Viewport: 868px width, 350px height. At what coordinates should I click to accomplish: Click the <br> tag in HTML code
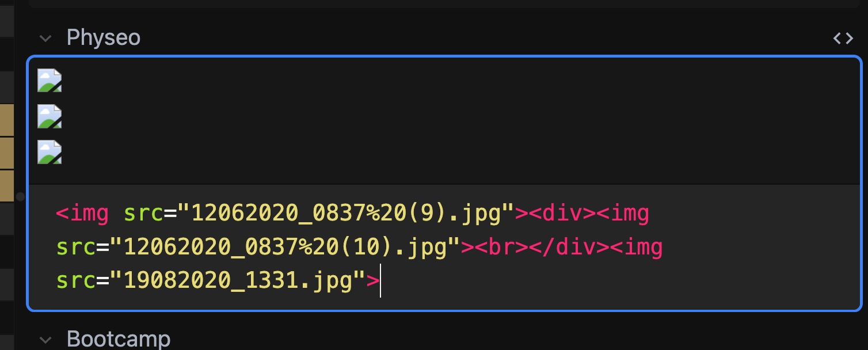pyautogui.click(x=495, y=248)
